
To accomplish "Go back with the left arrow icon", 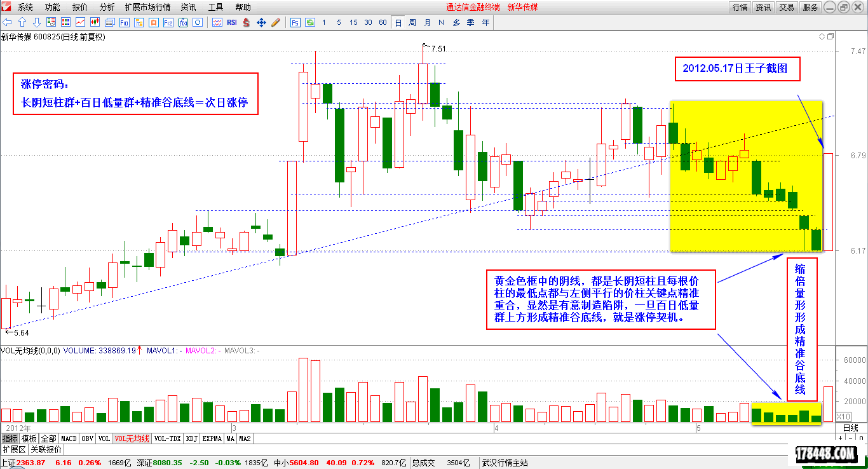I will pyautogui.click(x=8, y=22).
